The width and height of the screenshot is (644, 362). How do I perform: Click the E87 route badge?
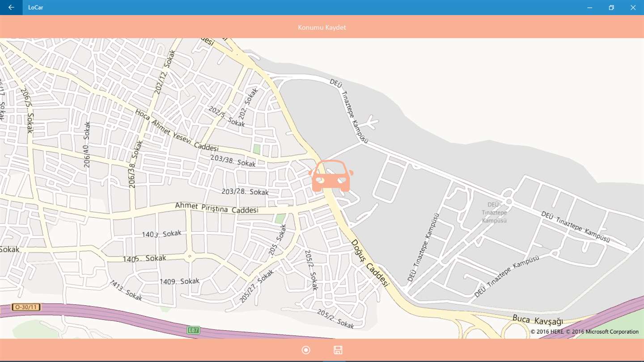tap(193, 330)
